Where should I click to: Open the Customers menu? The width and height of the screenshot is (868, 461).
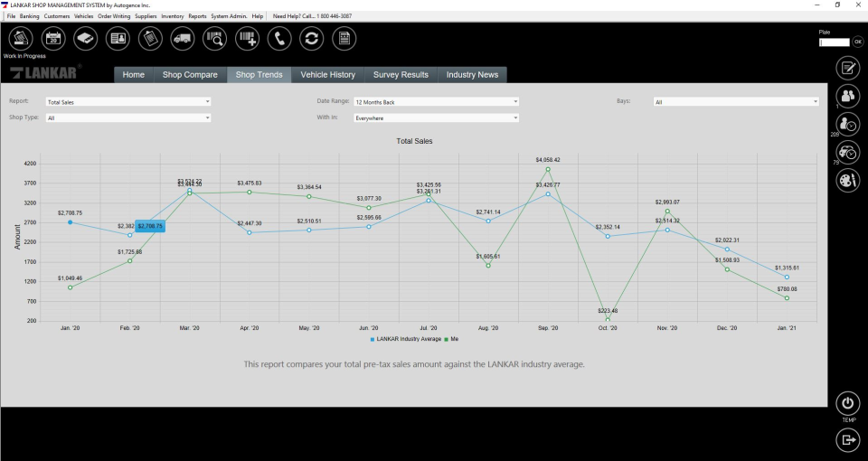coord(57,16)
